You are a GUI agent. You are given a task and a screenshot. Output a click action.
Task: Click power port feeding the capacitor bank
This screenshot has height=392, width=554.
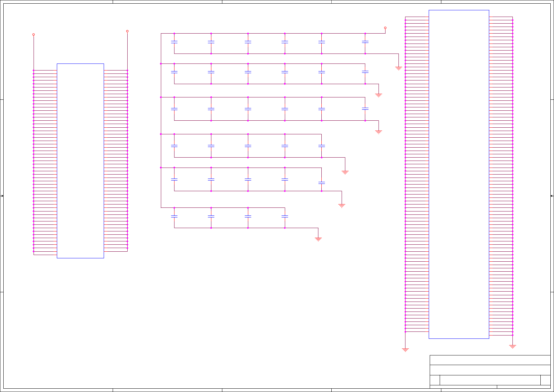(385, 28)
